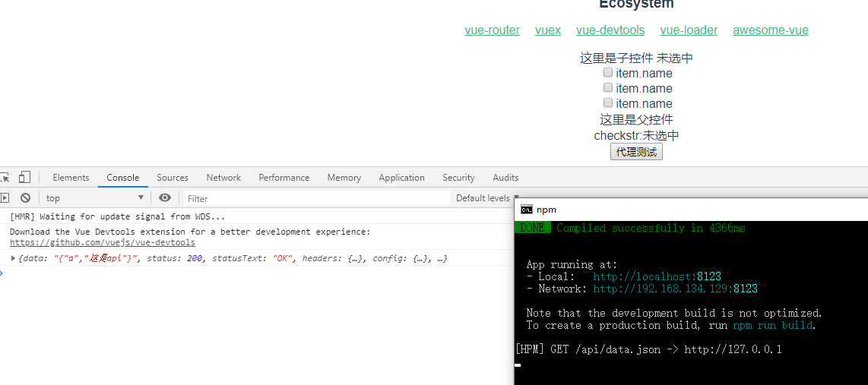Open the vue-router link
This screenshot has width=868, height=385.
pyautogui.click(x=493, y=30)
